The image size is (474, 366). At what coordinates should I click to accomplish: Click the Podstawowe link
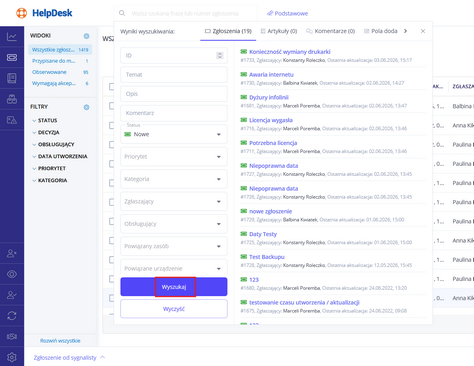click(287, 13)
